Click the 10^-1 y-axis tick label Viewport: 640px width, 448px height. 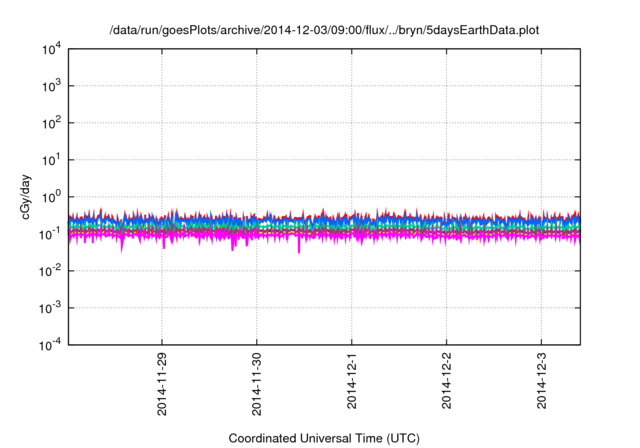48,233
